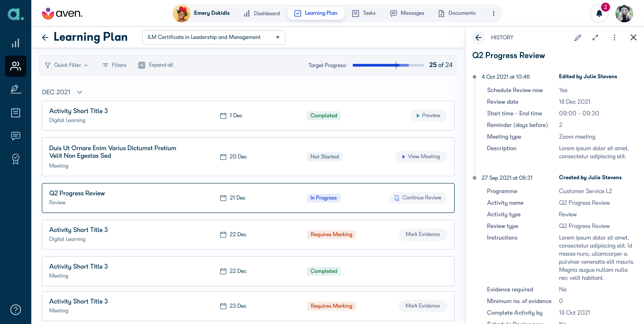
Task: Click '4 Oct 2021 at 10:46' history entry
Action: [506, 77]
